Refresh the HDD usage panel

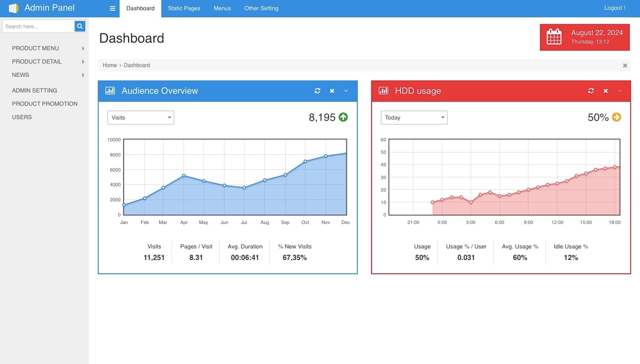[x=591, y=91]
